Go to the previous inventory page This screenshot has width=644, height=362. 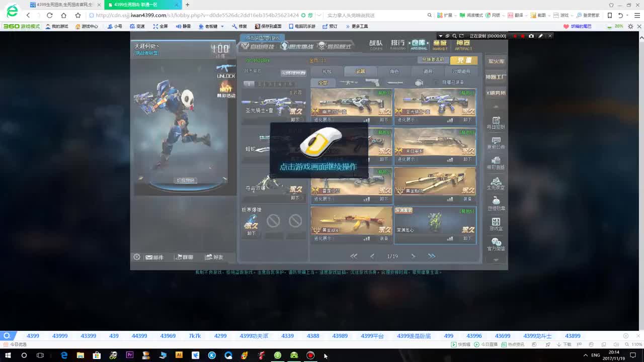point(372,256)
